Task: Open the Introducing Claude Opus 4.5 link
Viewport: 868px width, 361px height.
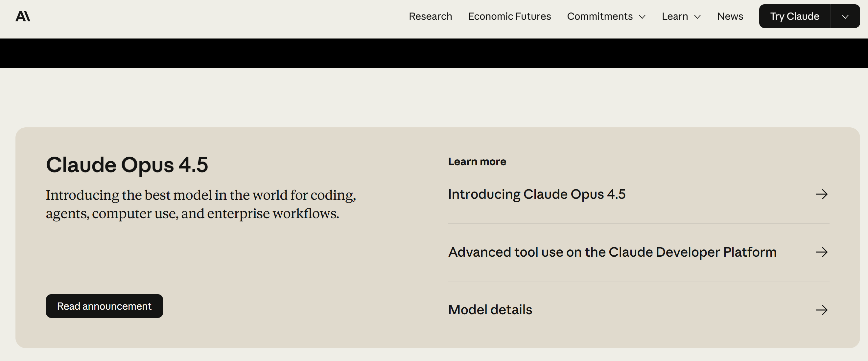Action: pyautogui.click(x=639, y=194)
